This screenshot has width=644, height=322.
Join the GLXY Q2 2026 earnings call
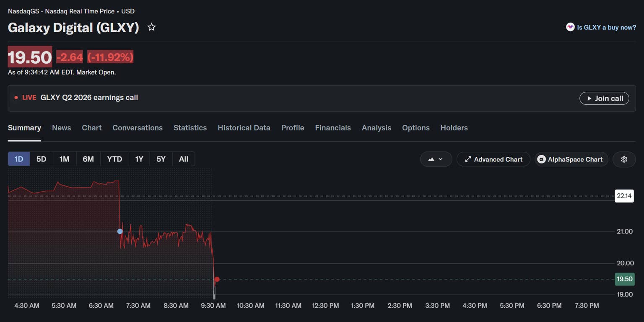(x=604, y=99)
